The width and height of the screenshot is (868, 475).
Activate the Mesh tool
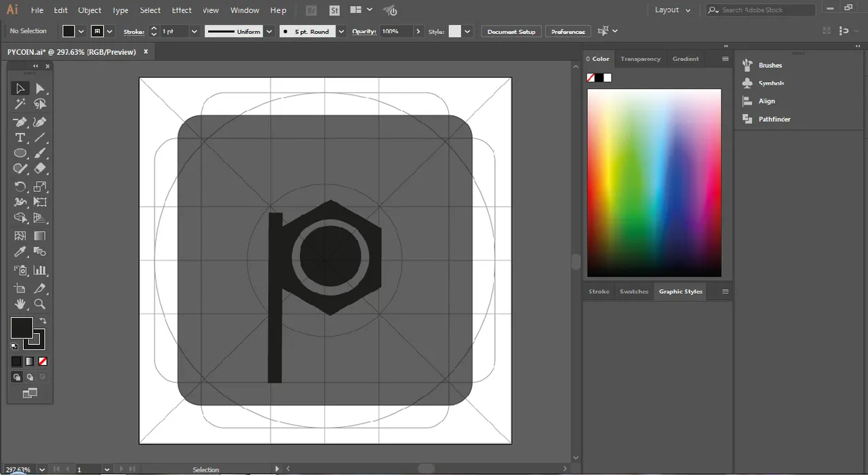point(20,236)
